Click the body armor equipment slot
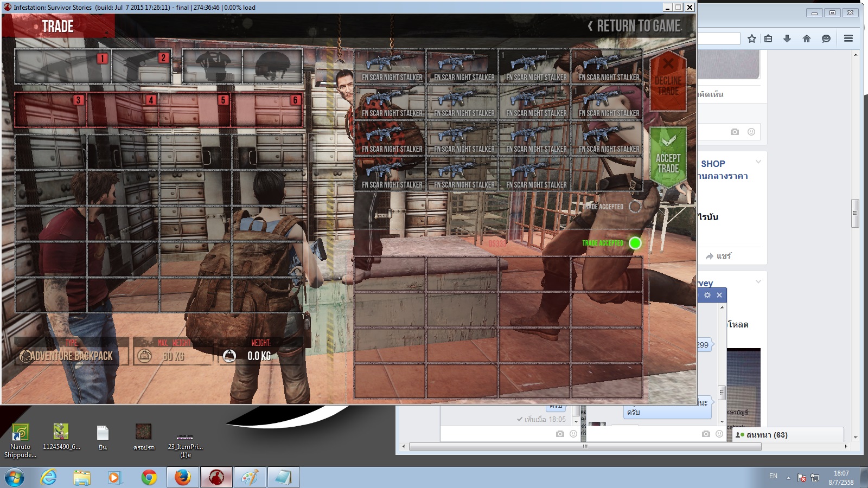The height and width of the screenshot is (488, 868). click(213, 66)
